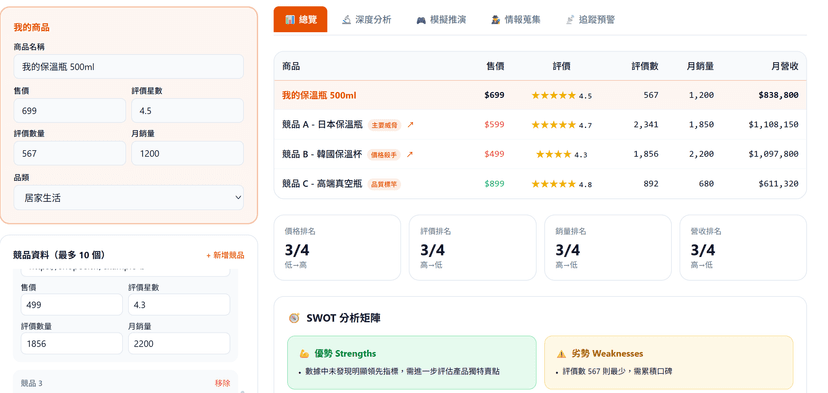The width and height of the screenshot is (828, 393).
Task: Click my product's 月銷量 field 1200
Action: pyautogui.click(x=187, y=153)
